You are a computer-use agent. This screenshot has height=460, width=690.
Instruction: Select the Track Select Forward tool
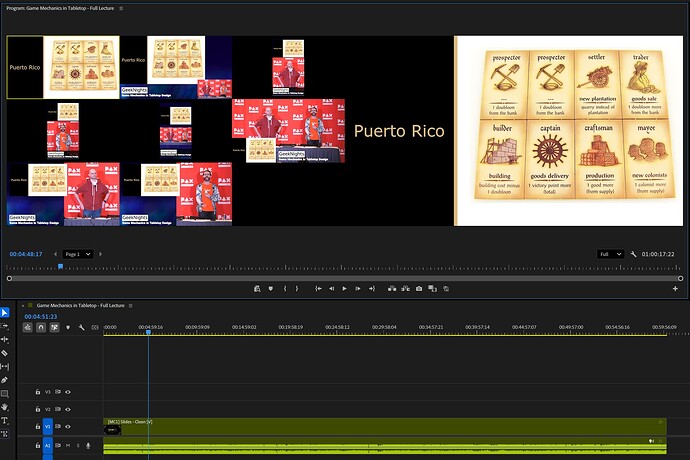pos(4,326)
